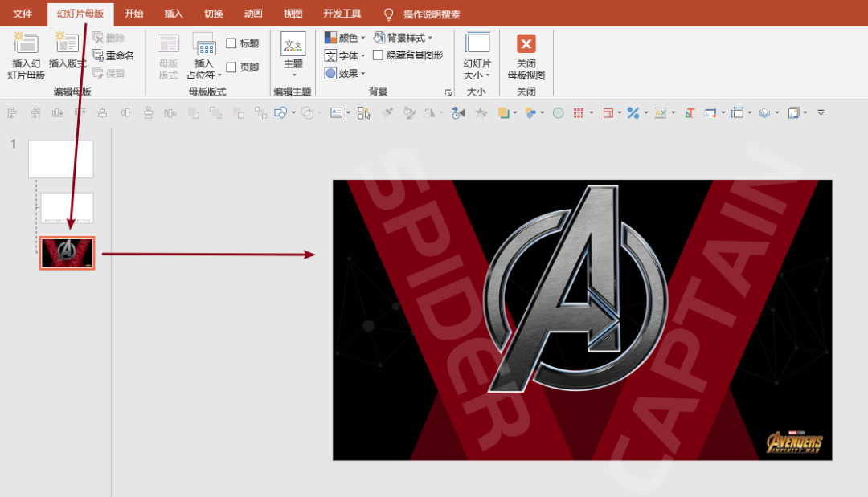
Task: Click the Delete (删除) layout button
Action: point(108,38)
